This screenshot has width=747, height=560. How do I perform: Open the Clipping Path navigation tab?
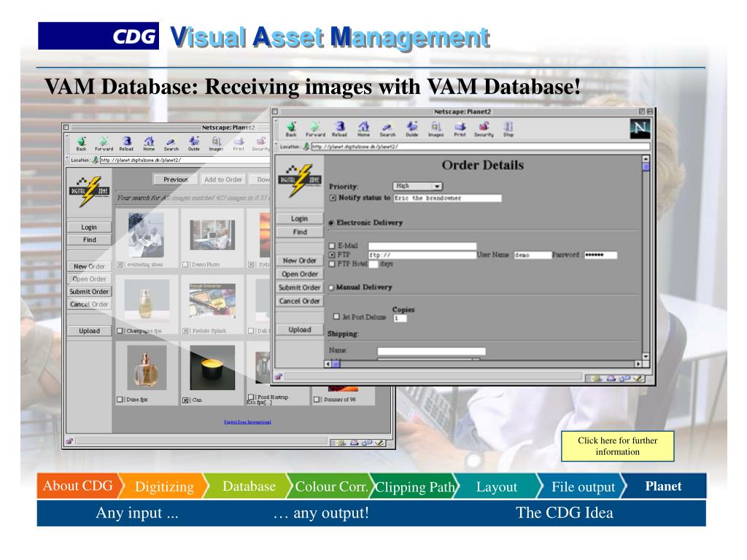[414, 486]
